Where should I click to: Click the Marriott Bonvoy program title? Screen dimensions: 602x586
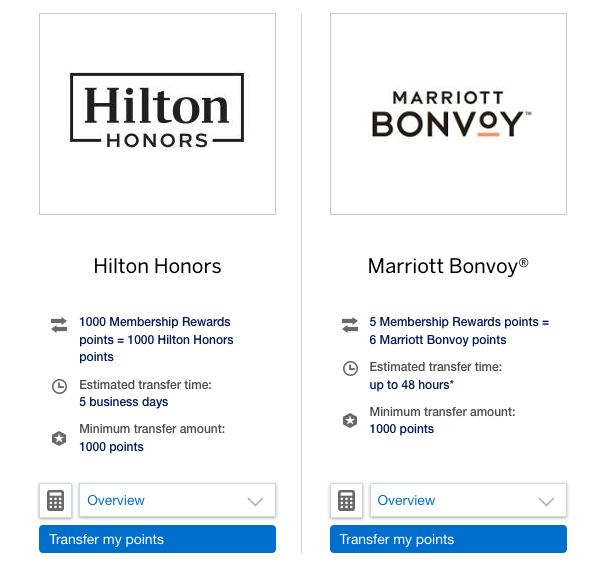click(x=448, y=266)
